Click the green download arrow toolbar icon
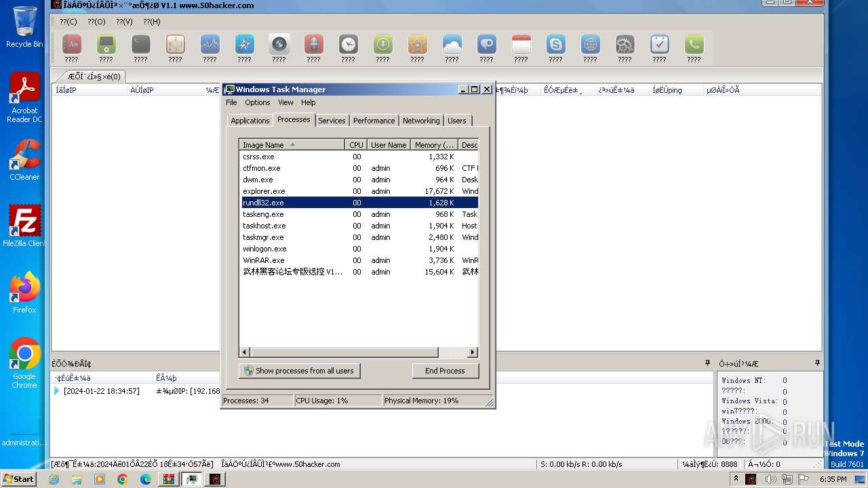Screen dimensions: 868x488 [x=383, y=45]
